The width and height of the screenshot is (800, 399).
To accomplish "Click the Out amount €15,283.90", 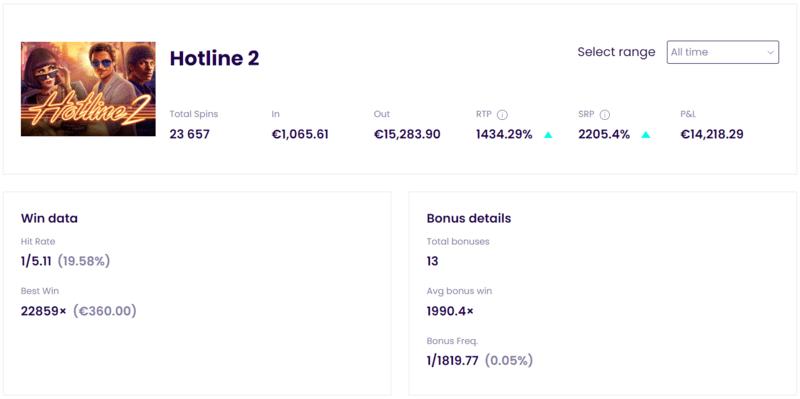I will pos(407,135).
